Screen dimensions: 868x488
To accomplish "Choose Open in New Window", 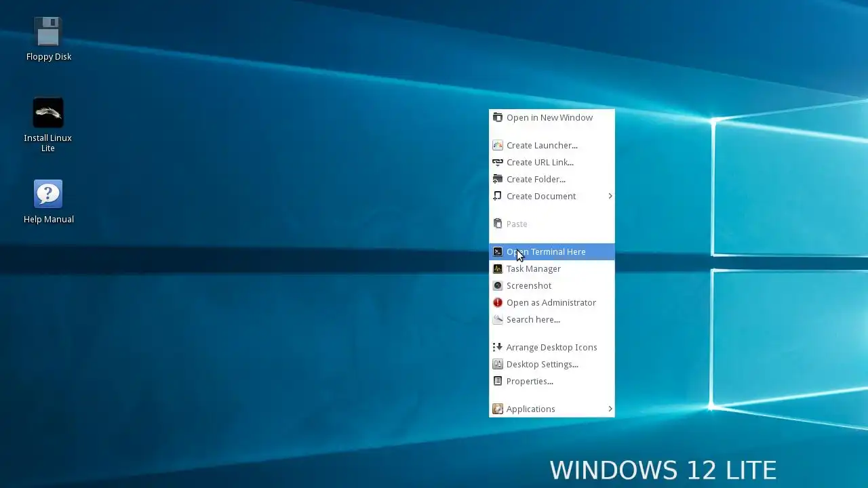I will coord(551,117).
